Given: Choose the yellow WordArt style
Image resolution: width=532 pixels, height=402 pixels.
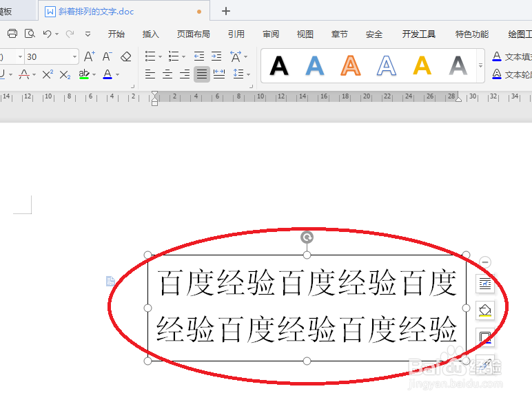Looking at the screenshot, I should click(x=422, y=65).
